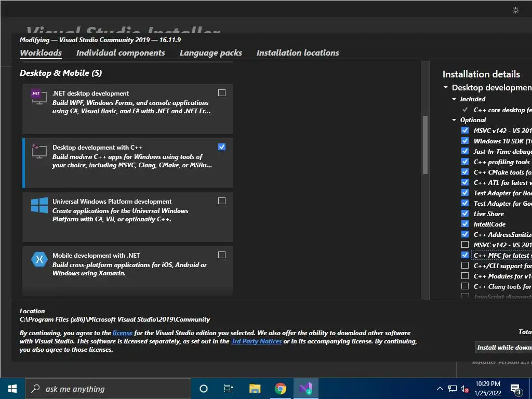This screenshot has height=399, width=532.
Task: Uncheck the first MSVC v142 optional component
Action: (465, 130)
